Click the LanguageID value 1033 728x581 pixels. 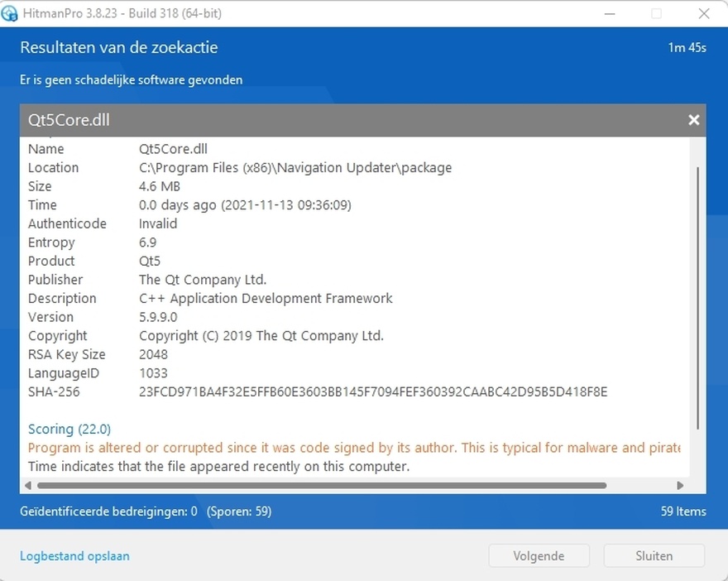[x=153, y=373]
